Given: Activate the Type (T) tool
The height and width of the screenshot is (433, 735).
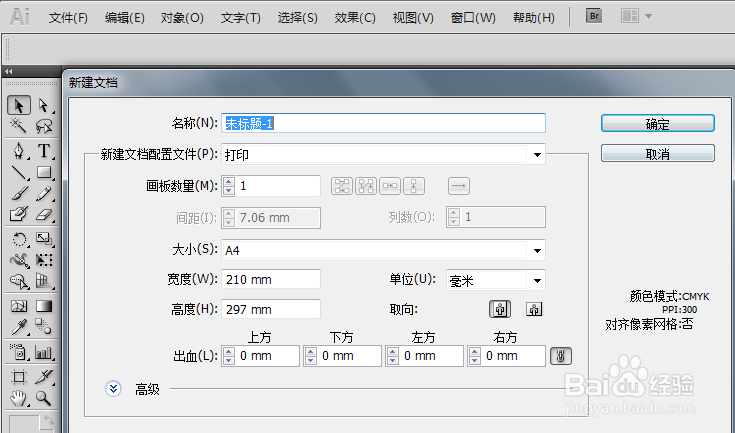Looking at the screenshot, I should [44, 151].
